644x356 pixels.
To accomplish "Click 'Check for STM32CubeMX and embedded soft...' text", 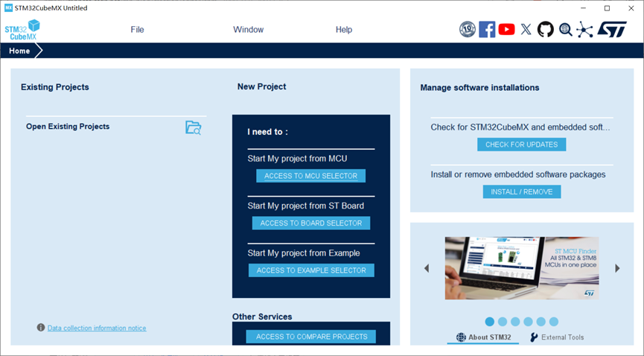I will 520,127.
